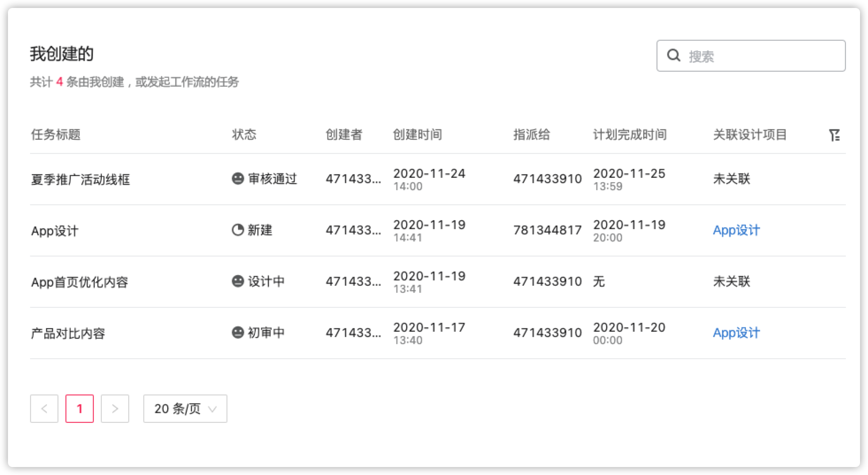The width and height of the screenshot is (868, 475).
Task: Click 无 planned time in App首页优化内容 row
Action: (x=599, y=281)
